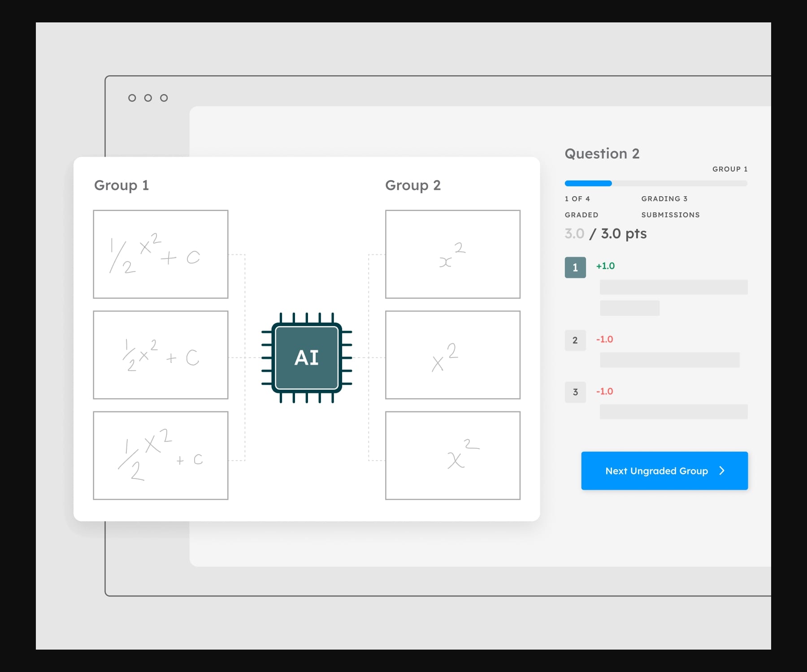
Task: Open the first Group 1 submission thumbnail
Action: point(161,254)
